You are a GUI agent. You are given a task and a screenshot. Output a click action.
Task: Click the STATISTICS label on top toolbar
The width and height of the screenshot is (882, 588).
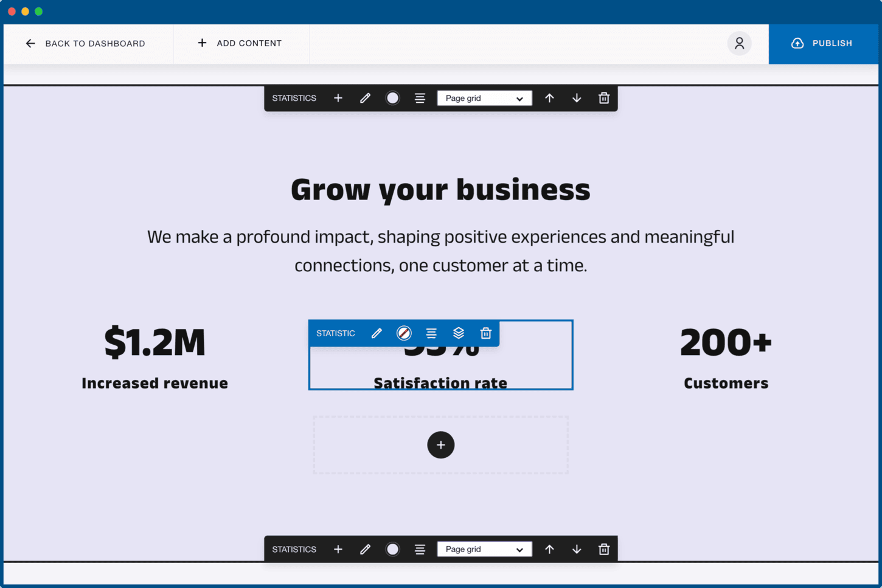(294, 98)
